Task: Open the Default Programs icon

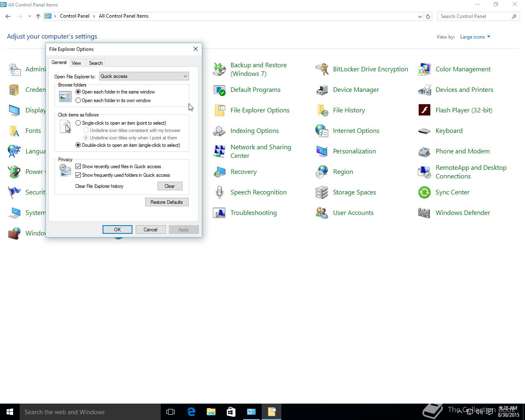Action: point(219,90)
